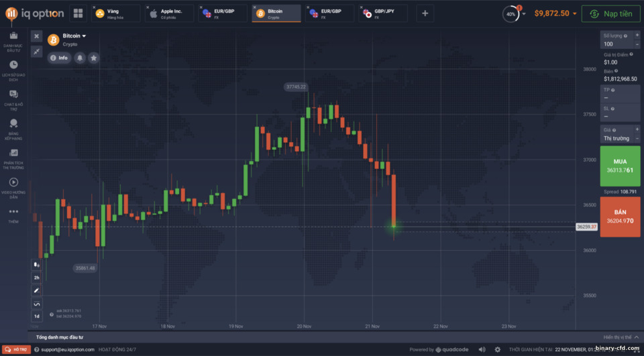This screenshot has width=644, height=356.
Task: Open Lịch sử giao dịch trading history
Action: [x=13, y=70]
